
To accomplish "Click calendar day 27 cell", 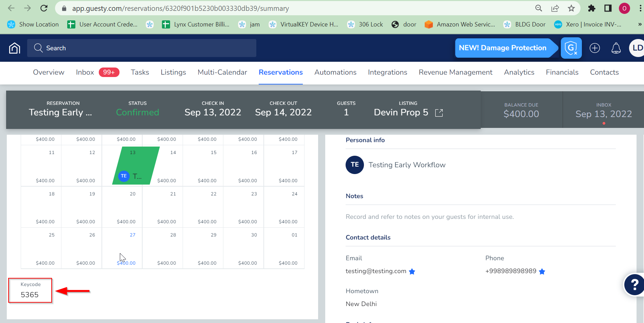I will click(x=122, y=248).
